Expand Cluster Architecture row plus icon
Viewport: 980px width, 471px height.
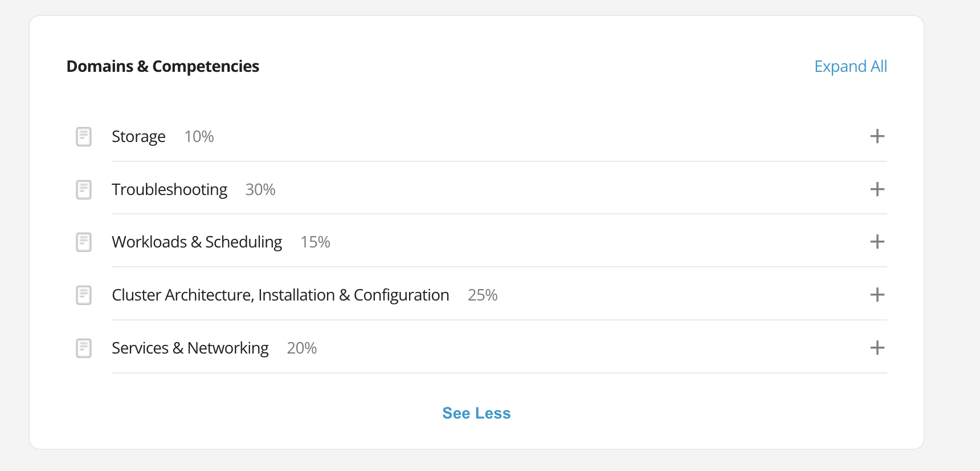click(877, 295)
